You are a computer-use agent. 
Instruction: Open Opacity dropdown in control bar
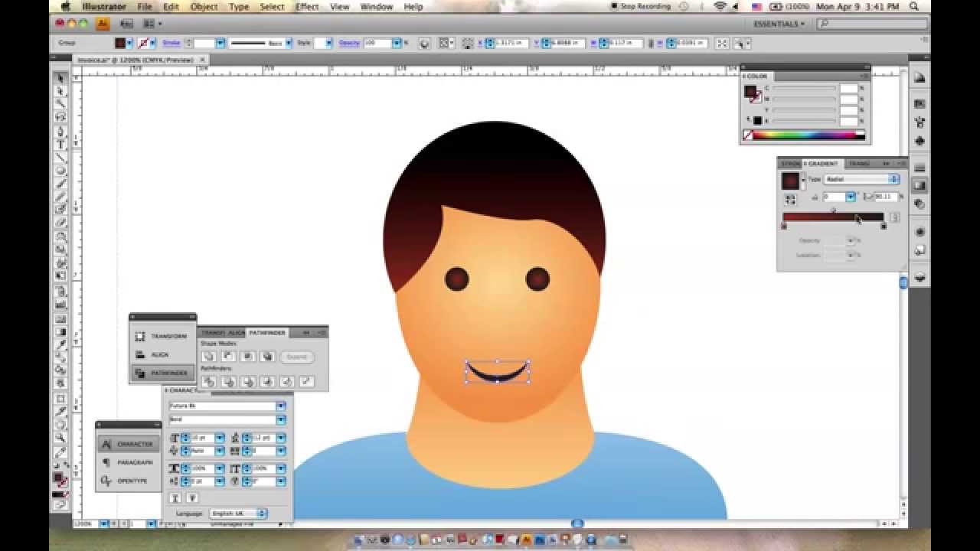[x=397, y=44]
